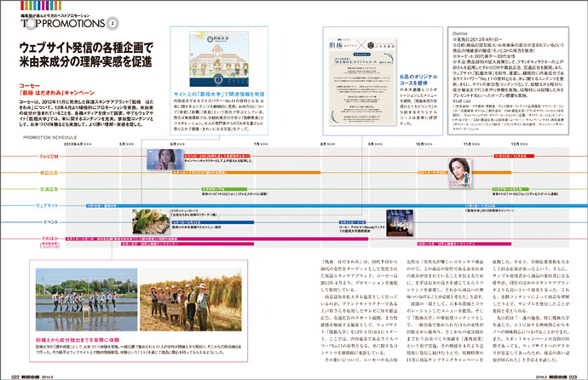Viewport: 588px width, 380px height.
Task: Click the pink sampling bar for 5月～6月
Action: 187,244
